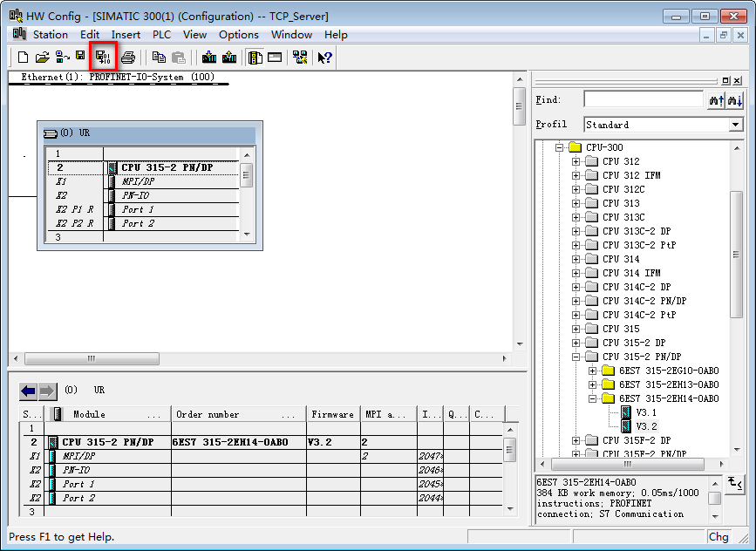Click the search downward binoculars icon

(734, 100)
